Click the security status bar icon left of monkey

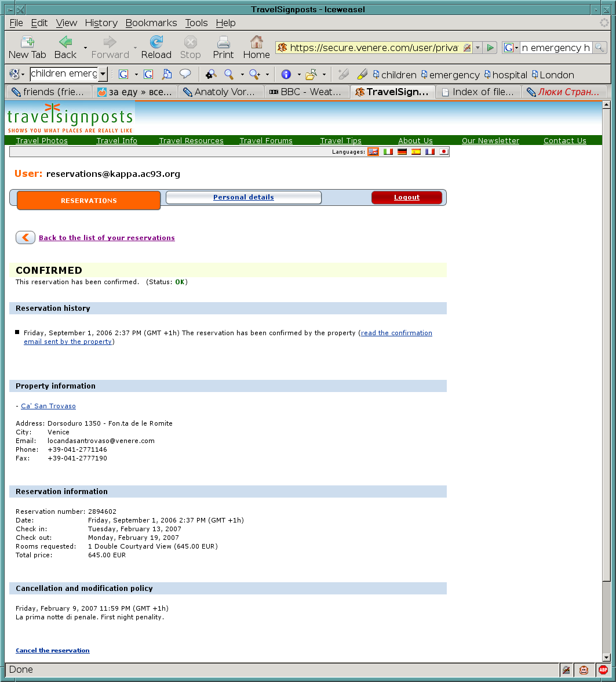566,670
